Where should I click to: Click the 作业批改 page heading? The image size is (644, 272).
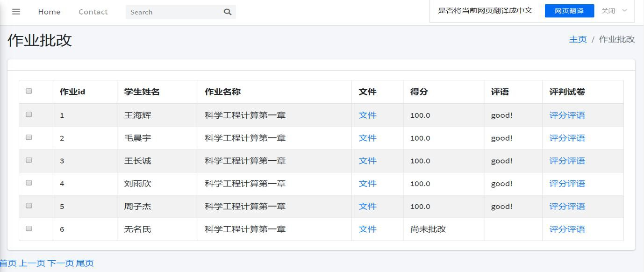[x=40, y=40]
